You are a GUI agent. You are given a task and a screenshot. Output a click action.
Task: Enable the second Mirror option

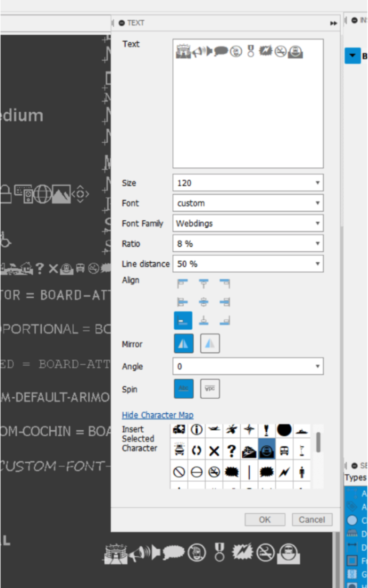pos(210,344)
